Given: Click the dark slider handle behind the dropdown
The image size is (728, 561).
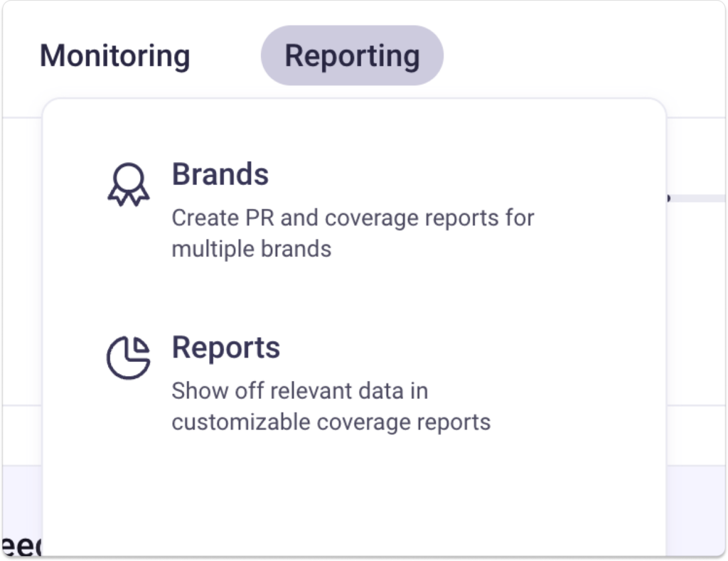Looking at the screenshot, I should tap(668, 198).
